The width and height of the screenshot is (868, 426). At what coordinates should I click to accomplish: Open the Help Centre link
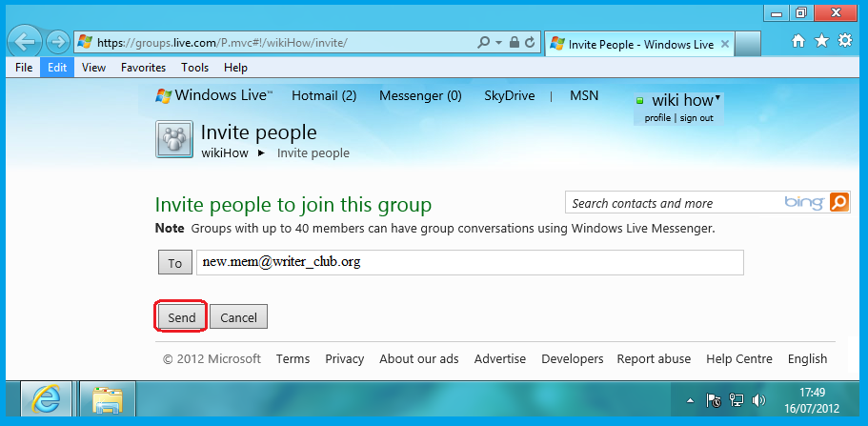739,359
